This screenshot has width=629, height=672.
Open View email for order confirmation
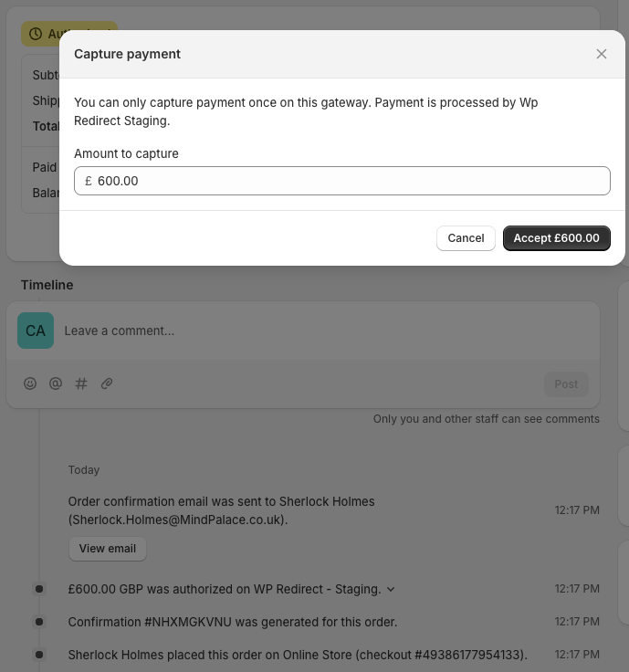tap(108, 549)
